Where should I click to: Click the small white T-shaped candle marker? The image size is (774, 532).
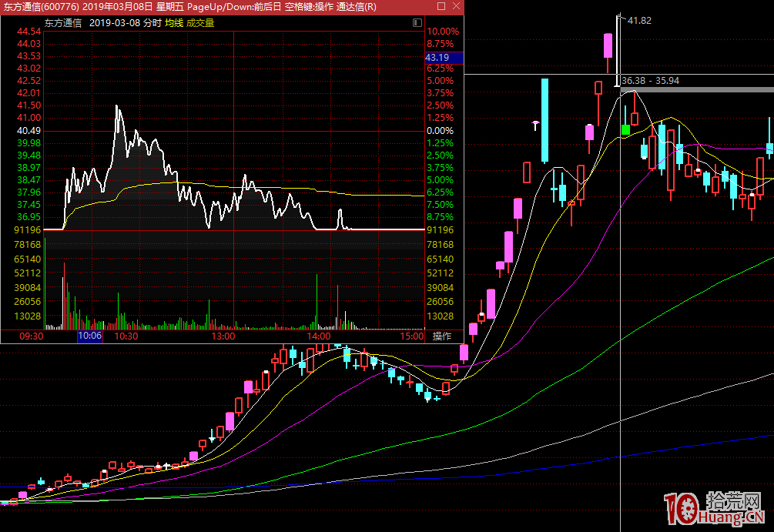(536, 124)
